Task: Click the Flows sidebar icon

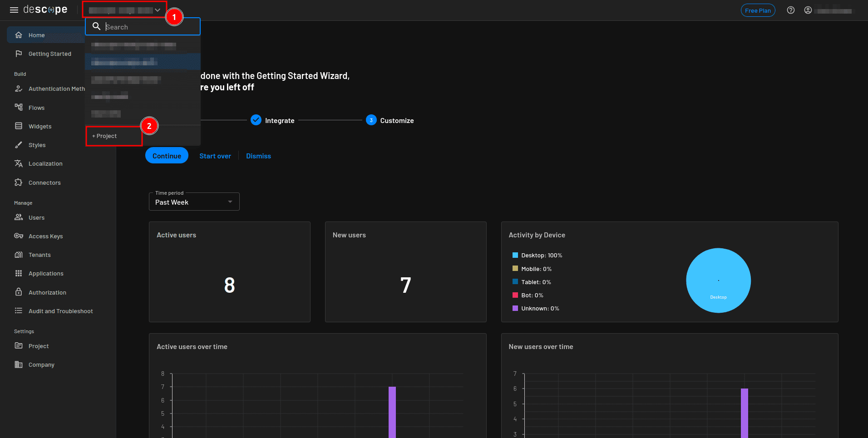Action: (19, 108)
